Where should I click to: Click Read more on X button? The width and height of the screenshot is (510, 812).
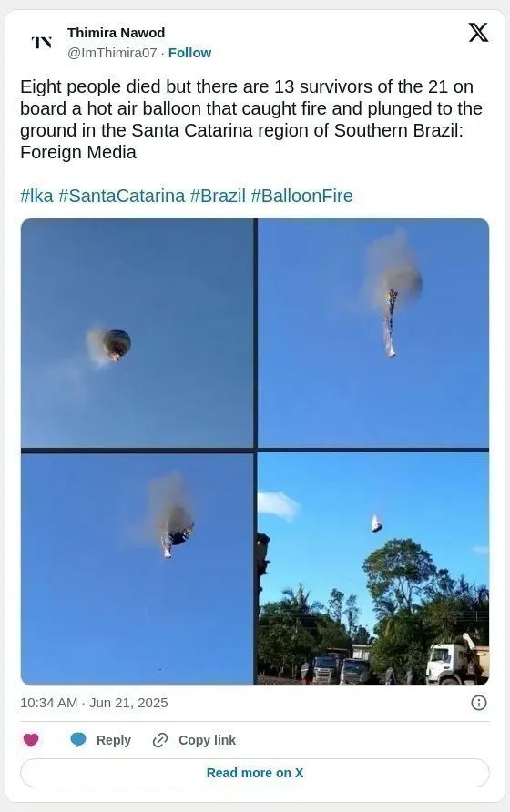(x=254, y=773)
